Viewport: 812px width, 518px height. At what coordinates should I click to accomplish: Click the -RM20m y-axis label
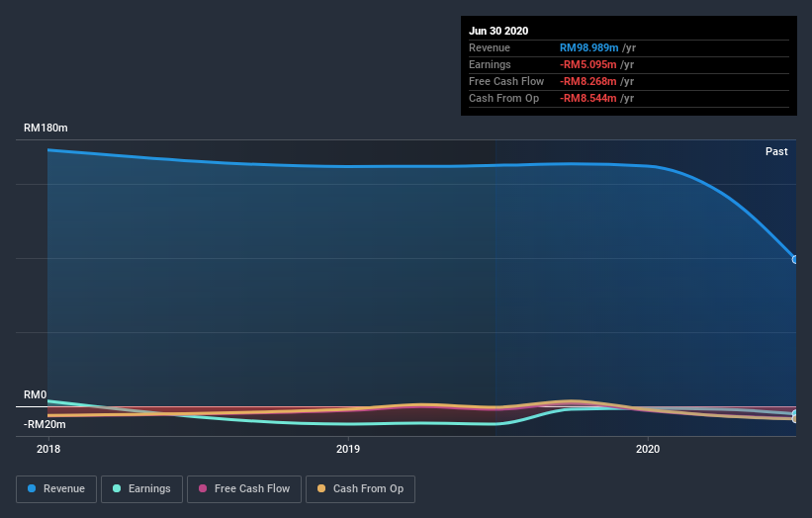click(45, 424)
